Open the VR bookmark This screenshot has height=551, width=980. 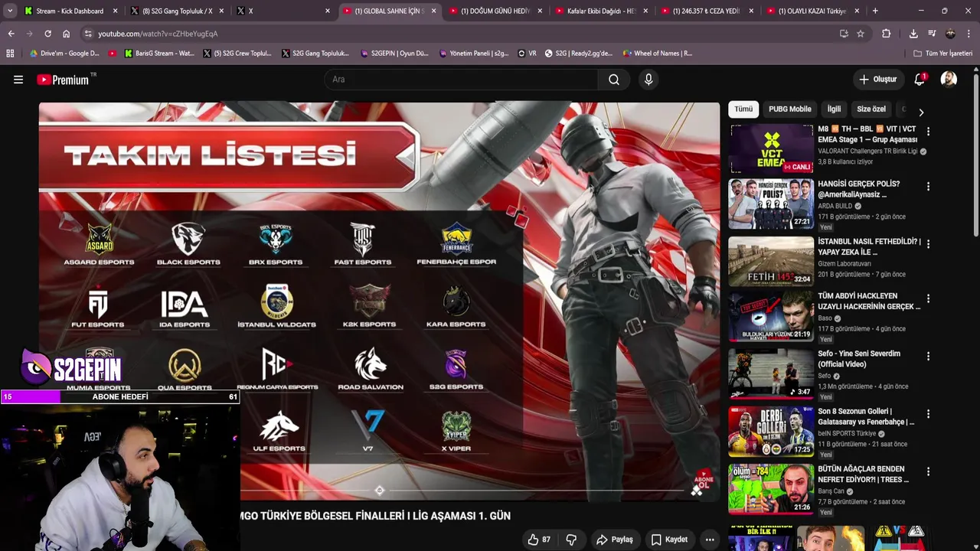(x=527, y=54)
